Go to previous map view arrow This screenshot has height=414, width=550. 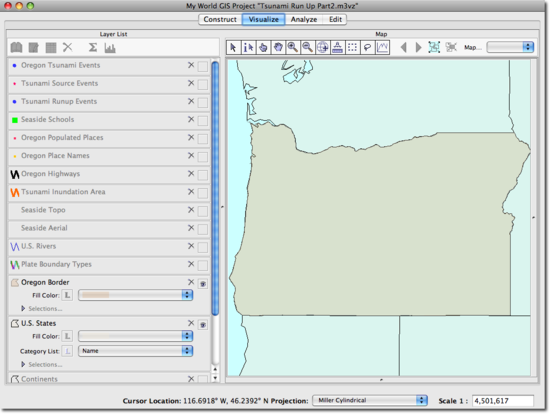pos(404,47)
